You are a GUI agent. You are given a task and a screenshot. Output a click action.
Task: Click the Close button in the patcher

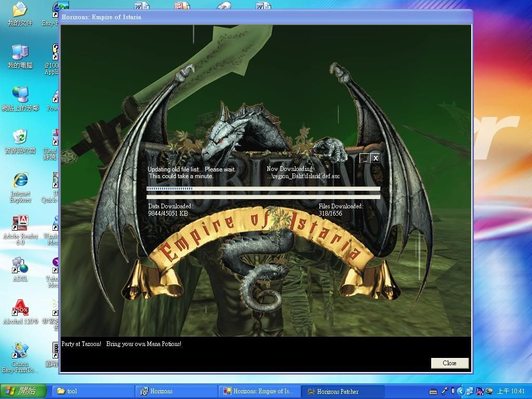pos(449,363)
